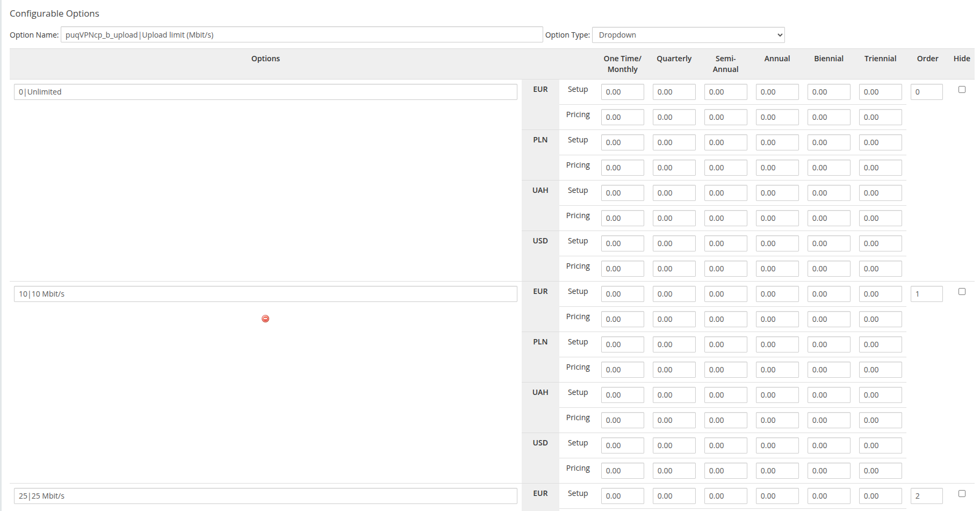Click the Options column header

pos(265,59)
